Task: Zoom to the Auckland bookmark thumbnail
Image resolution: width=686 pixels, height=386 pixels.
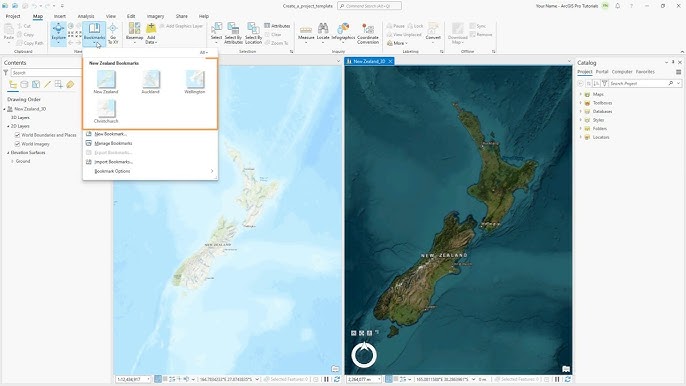Action: 150,80
